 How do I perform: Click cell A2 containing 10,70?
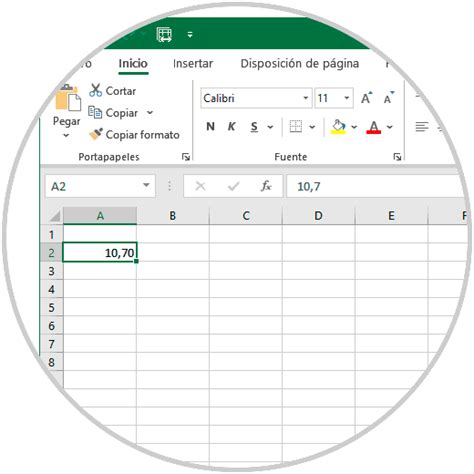100,253
